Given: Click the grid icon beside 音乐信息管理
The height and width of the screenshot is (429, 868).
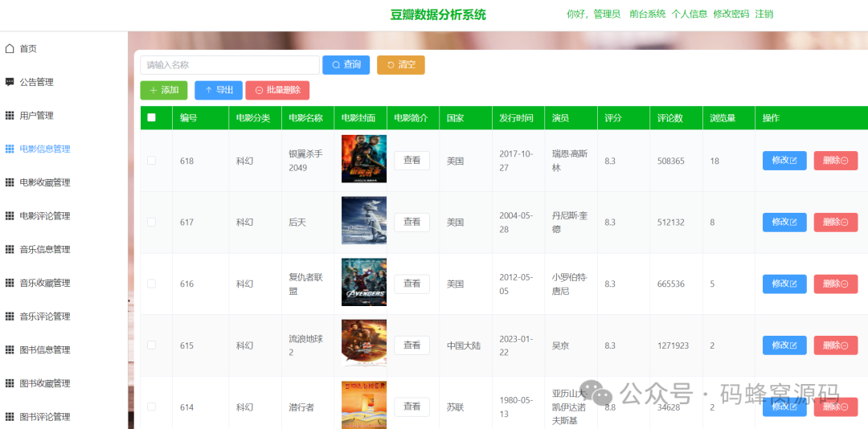Looking at the screenshot, I should coord(10,250).
